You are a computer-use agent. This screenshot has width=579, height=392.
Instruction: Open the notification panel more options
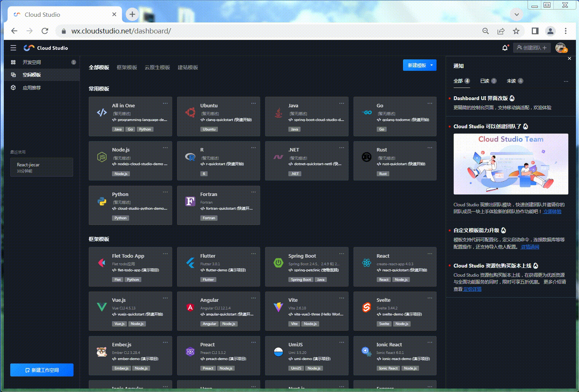pos(566,81)
